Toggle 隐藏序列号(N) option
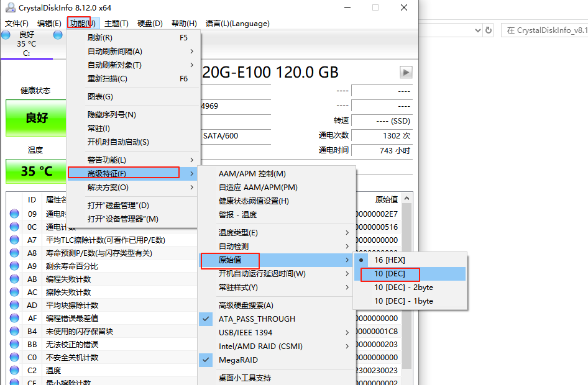This screenshot has height=385, width=588. [133, 115]
